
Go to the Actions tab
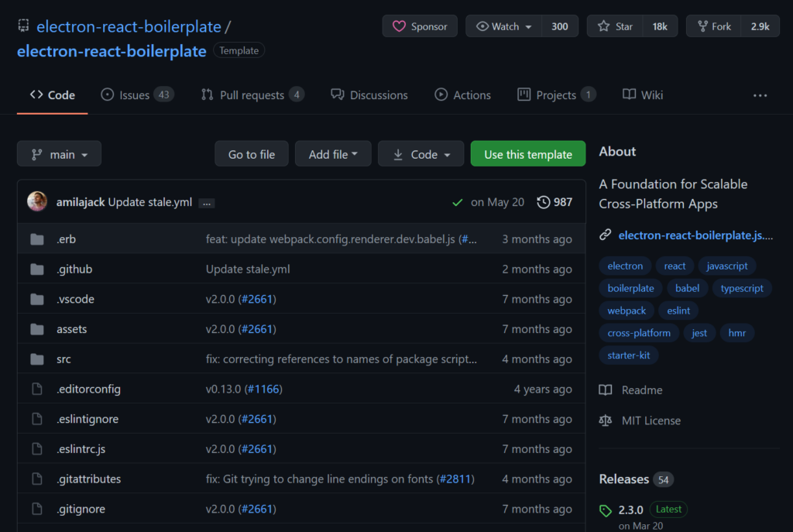coord(463,95)
